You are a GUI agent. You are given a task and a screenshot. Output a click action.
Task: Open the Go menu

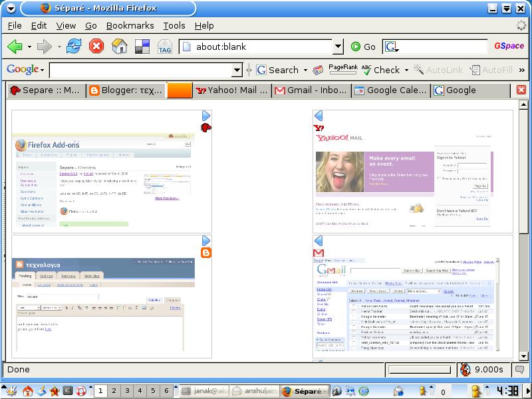[x=91, y=26]
